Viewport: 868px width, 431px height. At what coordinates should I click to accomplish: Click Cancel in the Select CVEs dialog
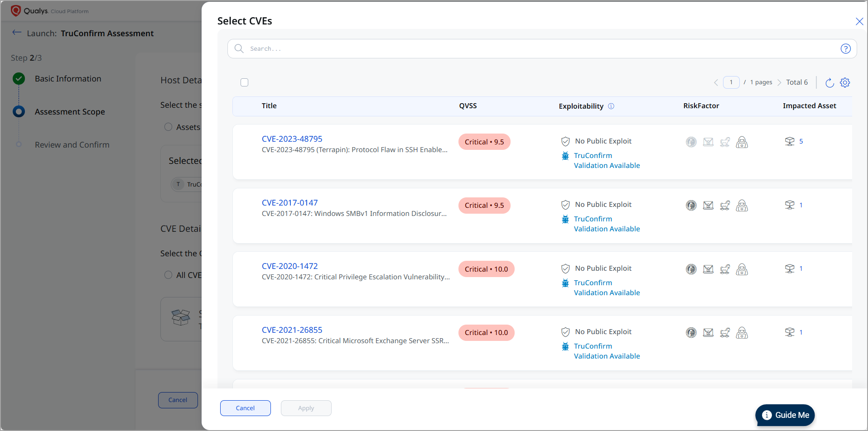coord(245,408)
